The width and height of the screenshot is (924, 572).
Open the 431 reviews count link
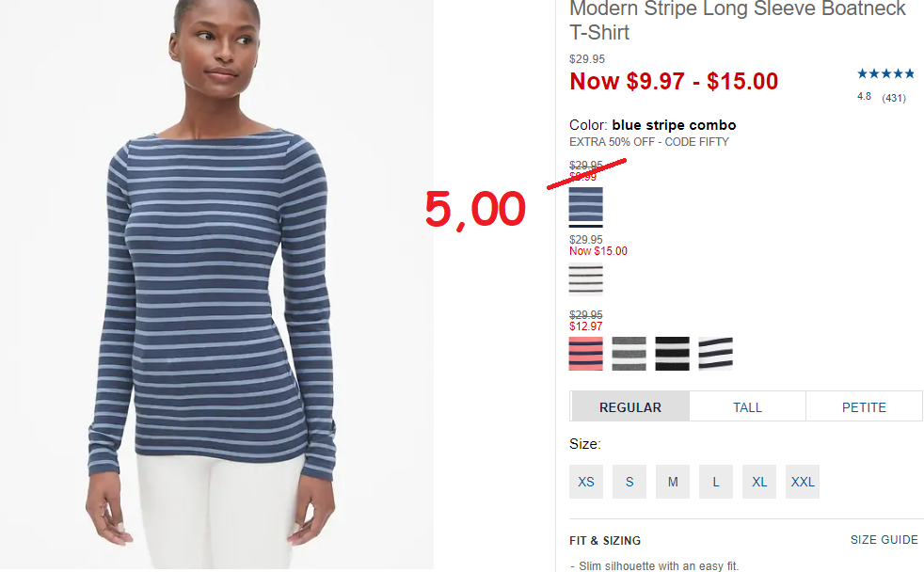pos(893,98)
